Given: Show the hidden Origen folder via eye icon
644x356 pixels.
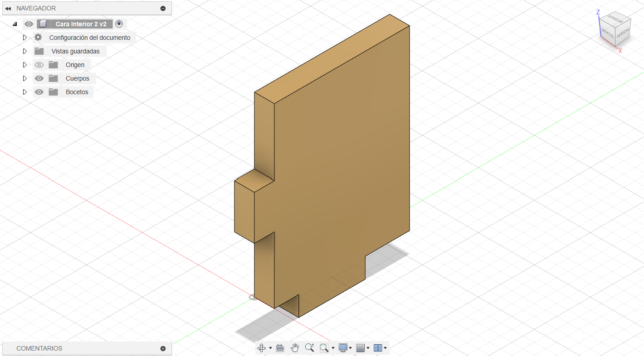Looking at the screenshot, I should (x=39, y=65).
